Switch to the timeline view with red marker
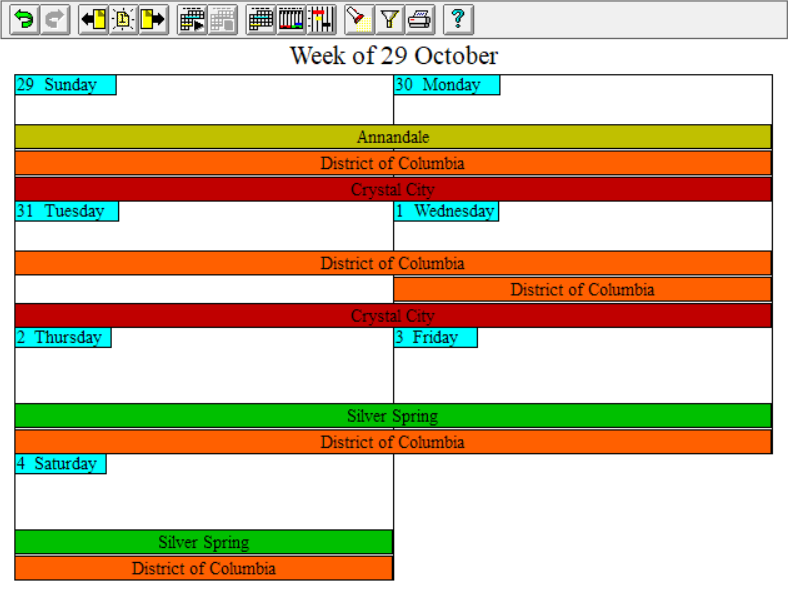 click(x=321, y=20)
